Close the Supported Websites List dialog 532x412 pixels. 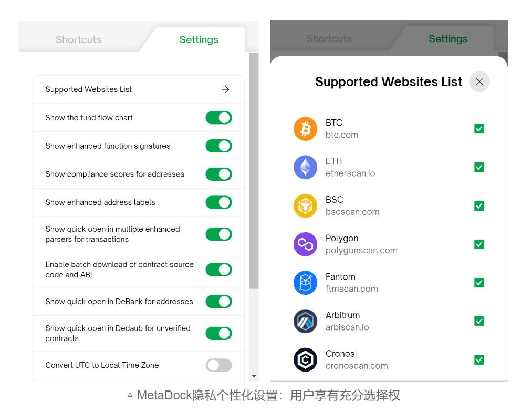479,82
